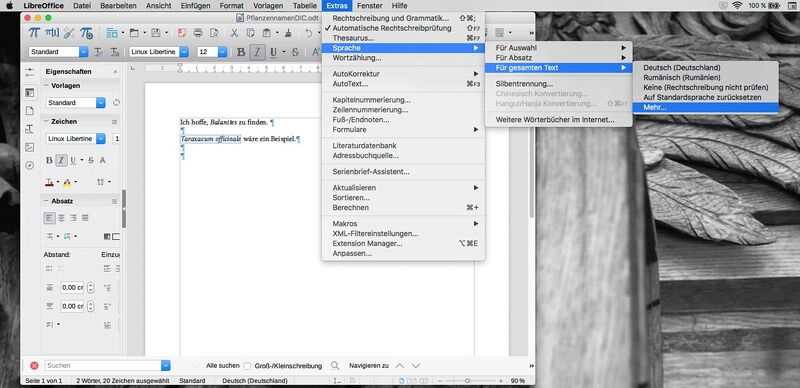Open the Suchen search history dropdown

pos(165,366)
